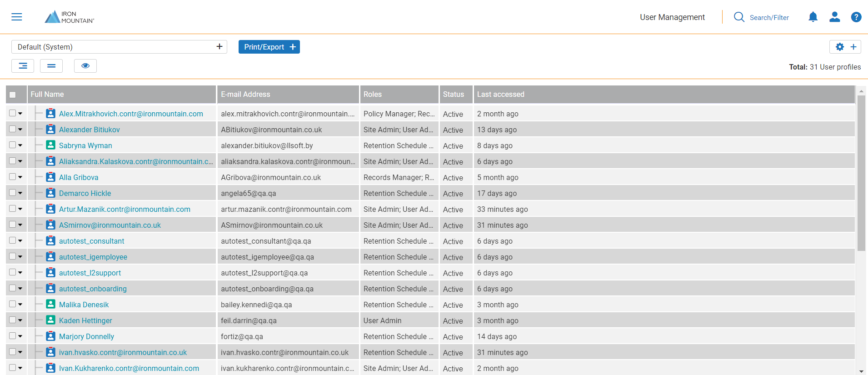
Task: Click the help question mark icon
Action: (856, 17)
